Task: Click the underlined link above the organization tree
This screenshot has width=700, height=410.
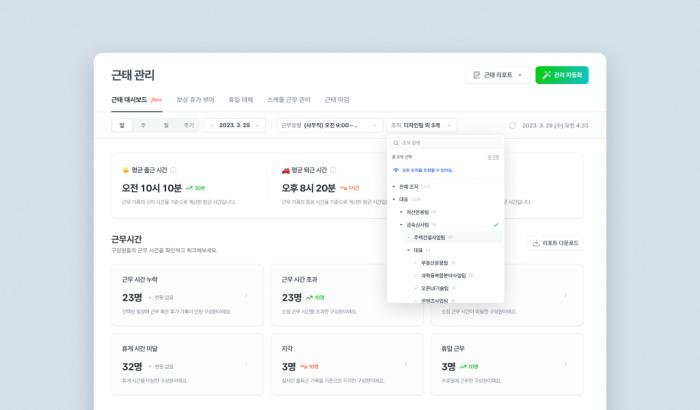Action: (x=493, y=157)
